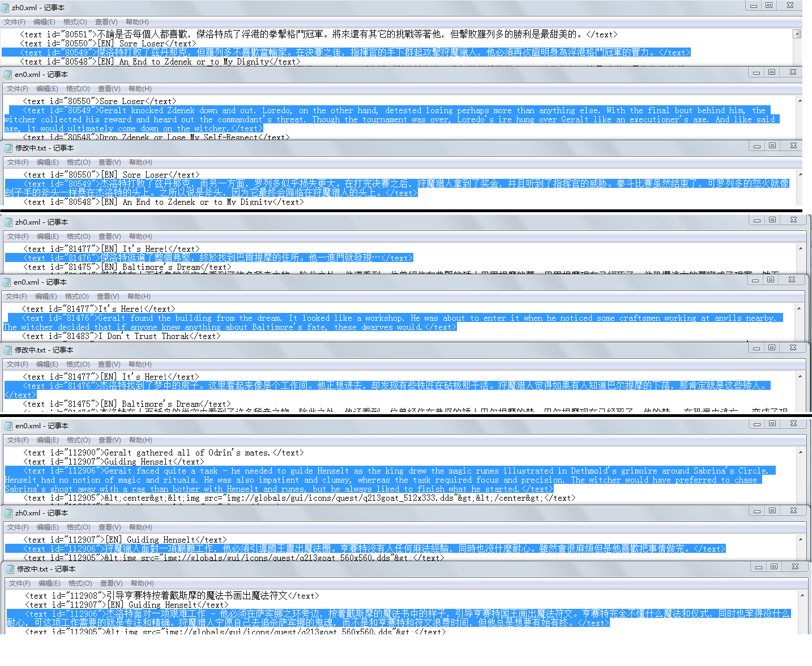Image resolution: width=812 pixels, height=666 pixels.
Task: Open 文件(F) menu in 修改中.txt window with id 112908
Action: click(x=20, y=583)
